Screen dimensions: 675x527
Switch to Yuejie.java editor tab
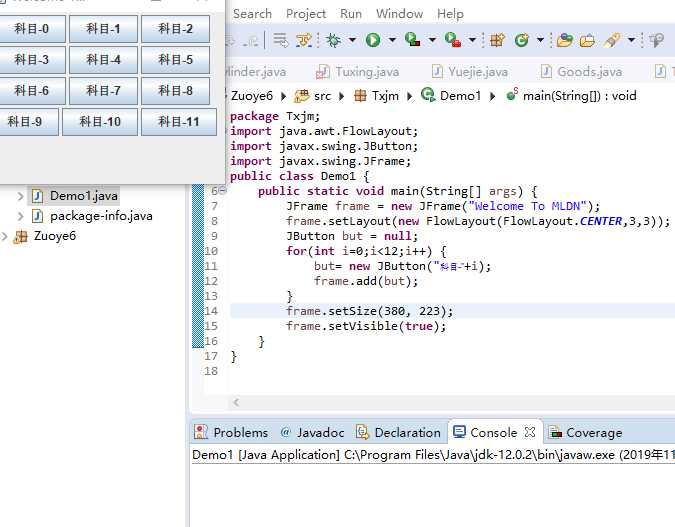[x=470, y=71]
